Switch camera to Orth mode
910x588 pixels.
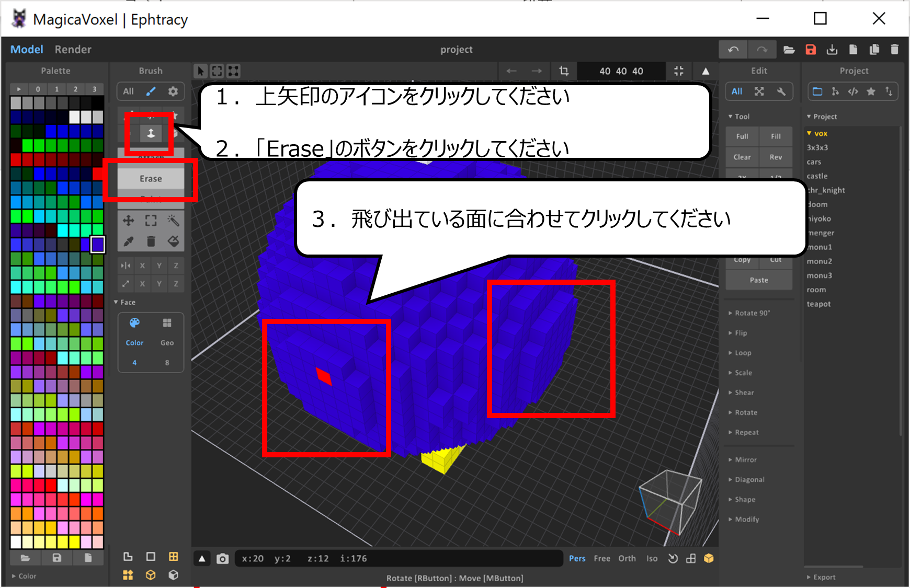tap(627, 559)
